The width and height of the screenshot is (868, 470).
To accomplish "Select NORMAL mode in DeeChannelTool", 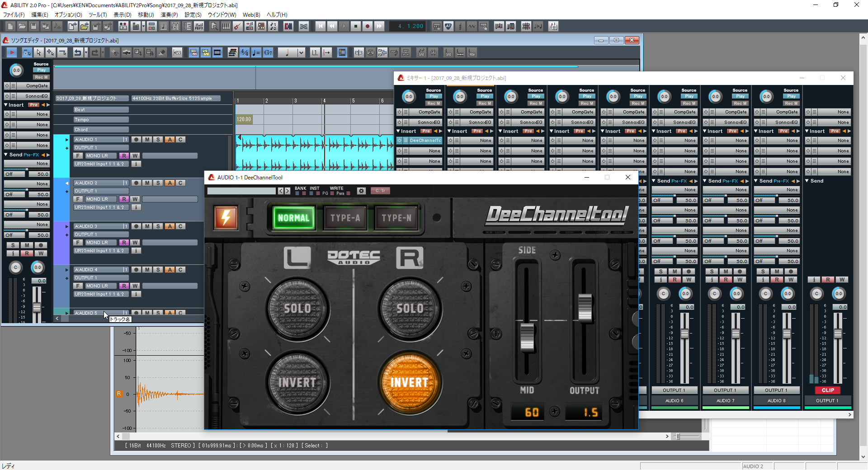I will tap(294, 218).
